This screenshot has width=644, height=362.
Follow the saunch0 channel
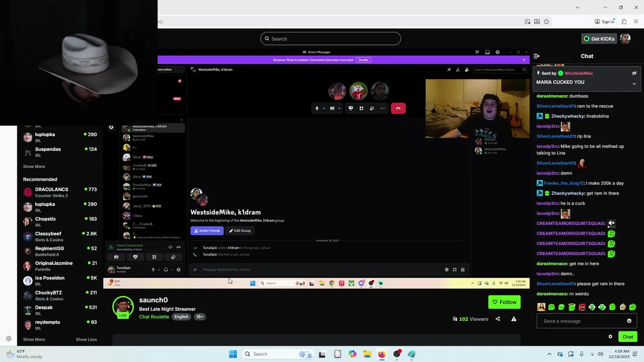coord(504,302)
